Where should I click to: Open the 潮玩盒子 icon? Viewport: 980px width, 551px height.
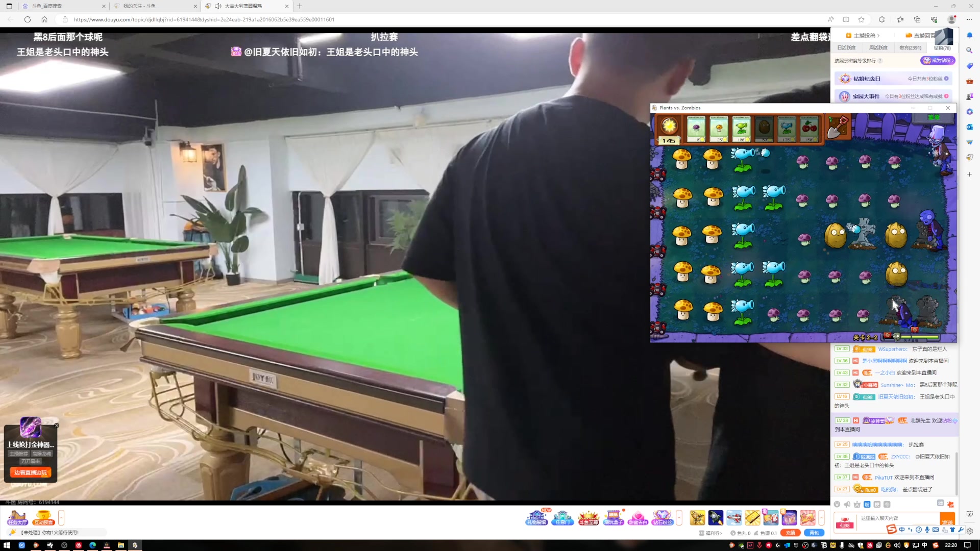pyautogui.click(x=613, y=517)
